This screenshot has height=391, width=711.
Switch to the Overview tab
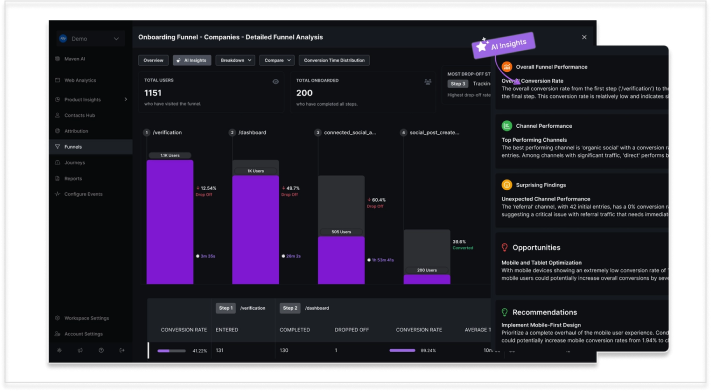153,60
